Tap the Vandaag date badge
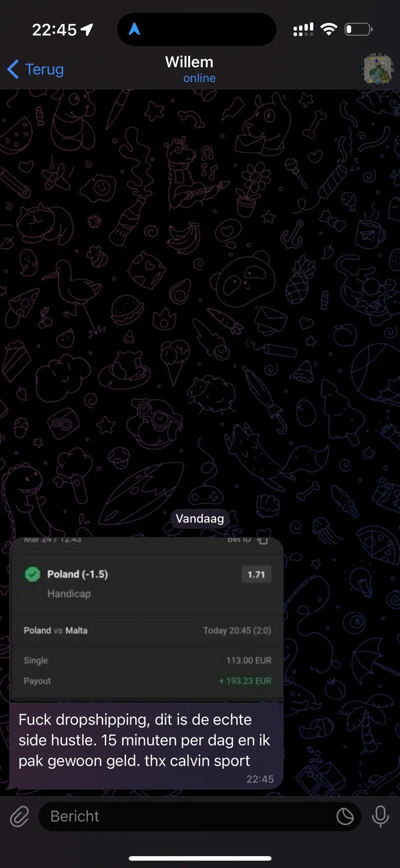 [200, 519]
